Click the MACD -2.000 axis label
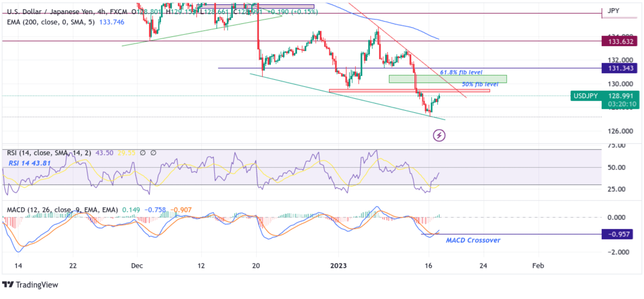644x299 pixels. coord(618,252)
